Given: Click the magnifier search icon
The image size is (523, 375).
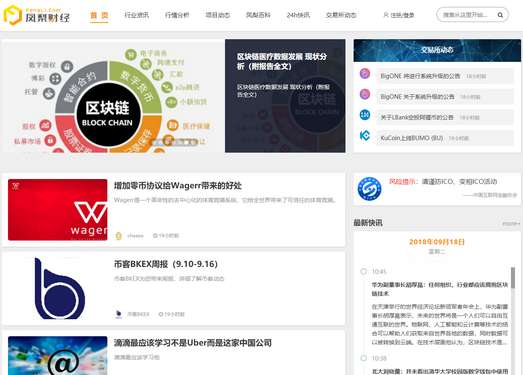Looking at the screenshot, I should click(x=500, y=15).
